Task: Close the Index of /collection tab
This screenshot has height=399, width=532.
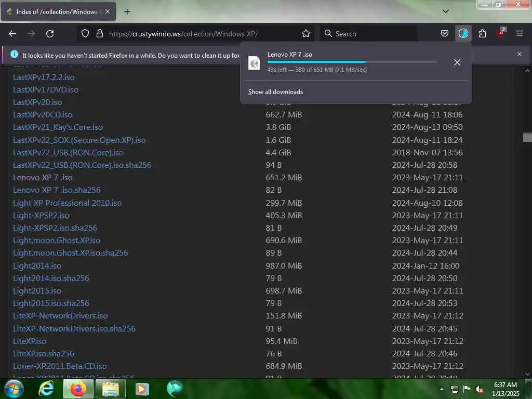Action: click(108, 11)
